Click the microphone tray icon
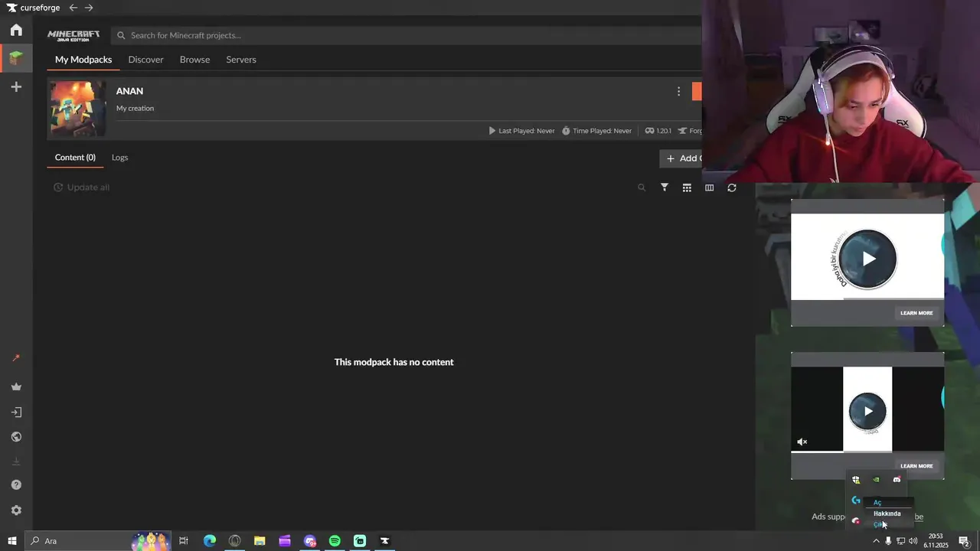The image size is (980, 551). point(888,541)
